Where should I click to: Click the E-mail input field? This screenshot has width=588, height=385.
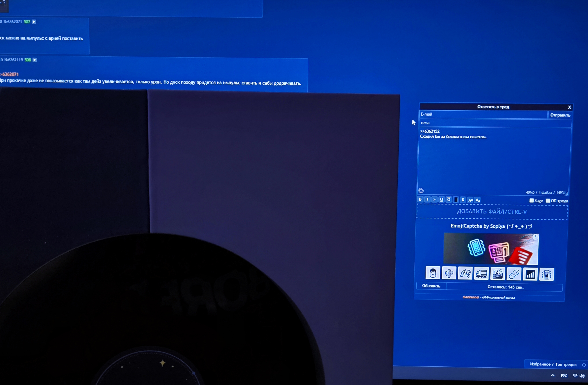483,114
